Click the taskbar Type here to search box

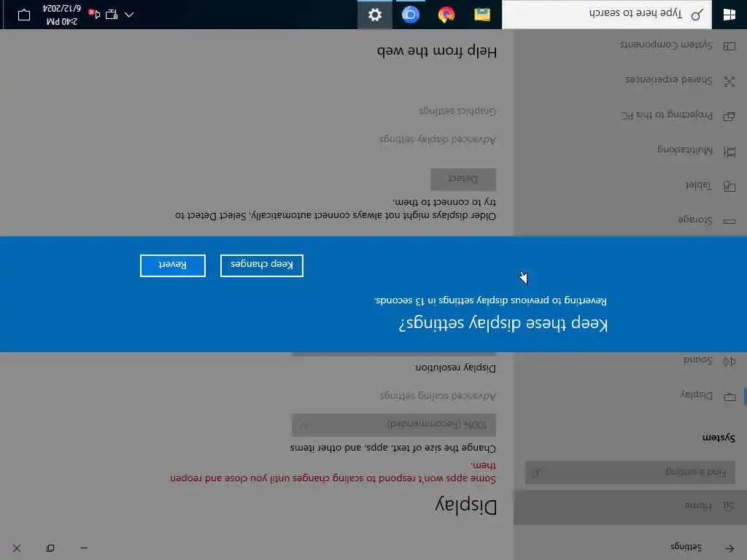click(607, 15)
